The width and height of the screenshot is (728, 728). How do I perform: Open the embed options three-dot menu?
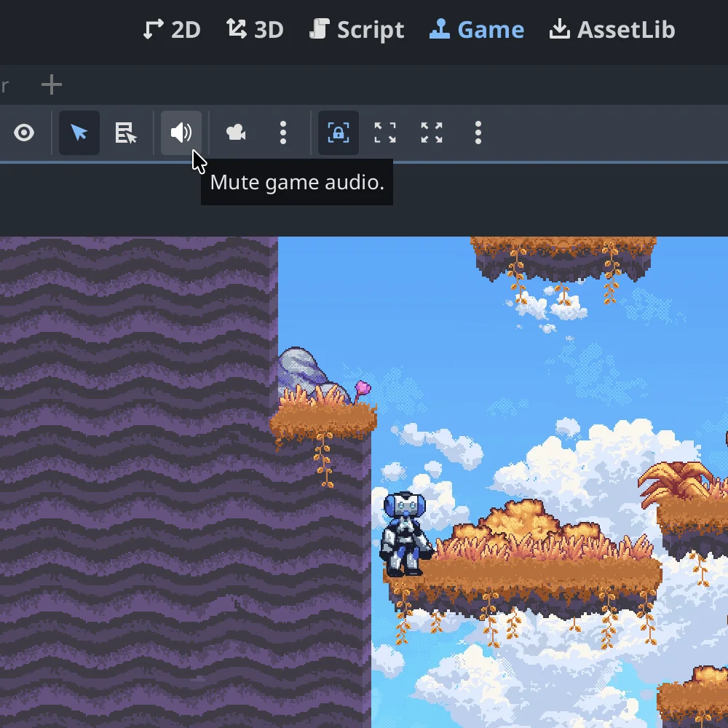tap(478, 133)
